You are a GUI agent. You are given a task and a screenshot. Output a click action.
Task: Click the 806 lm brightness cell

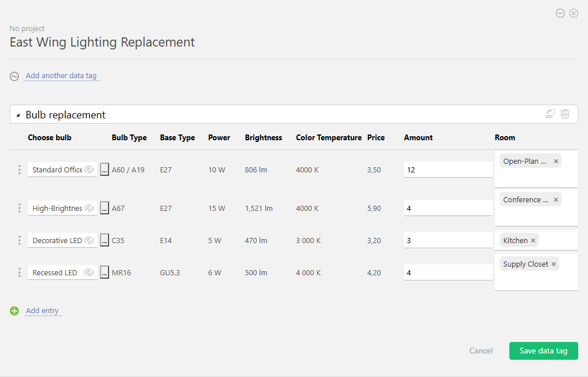coord(256,170)
